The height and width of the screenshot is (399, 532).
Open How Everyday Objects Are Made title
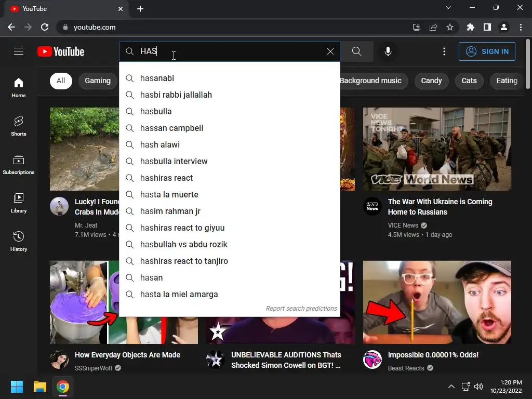point(128,355)
